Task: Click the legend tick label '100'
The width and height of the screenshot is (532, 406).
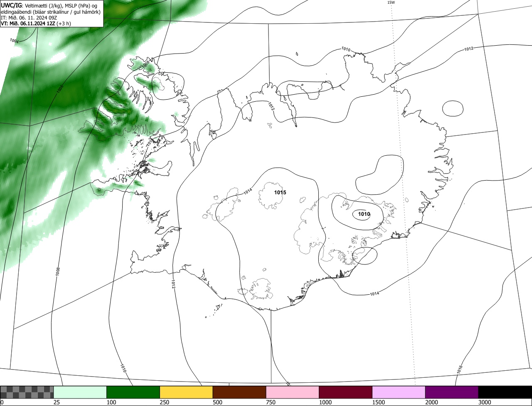Action: [x=112, y=402]
